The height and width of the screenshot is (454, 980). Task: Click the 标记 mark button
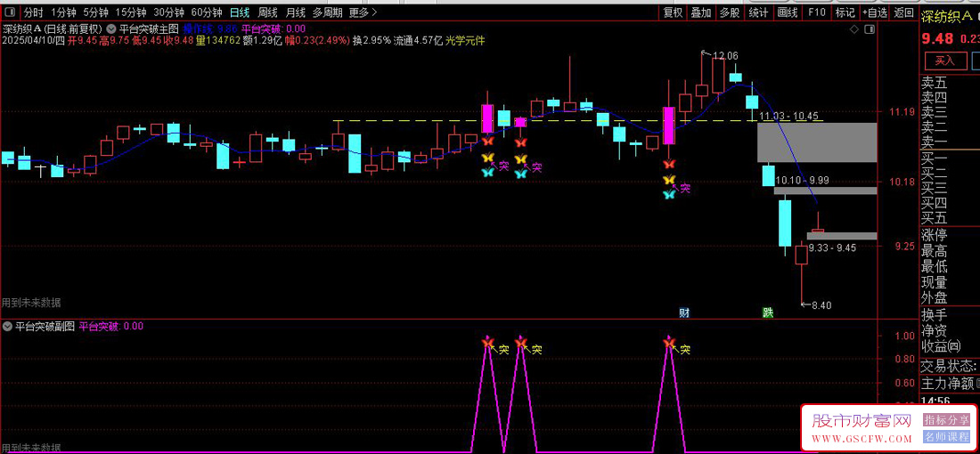click(845, 12)
